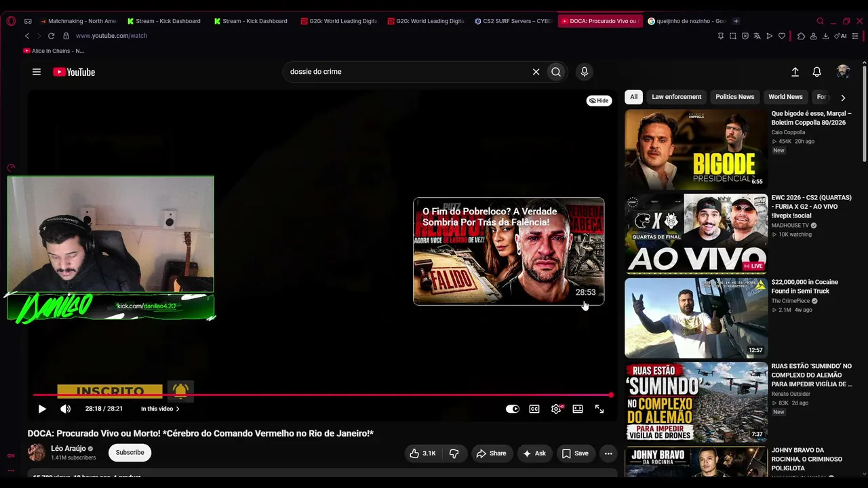868x488 pixels.
Task: Expand the 'In this video' chapters
Action: [x=160, y=409]
